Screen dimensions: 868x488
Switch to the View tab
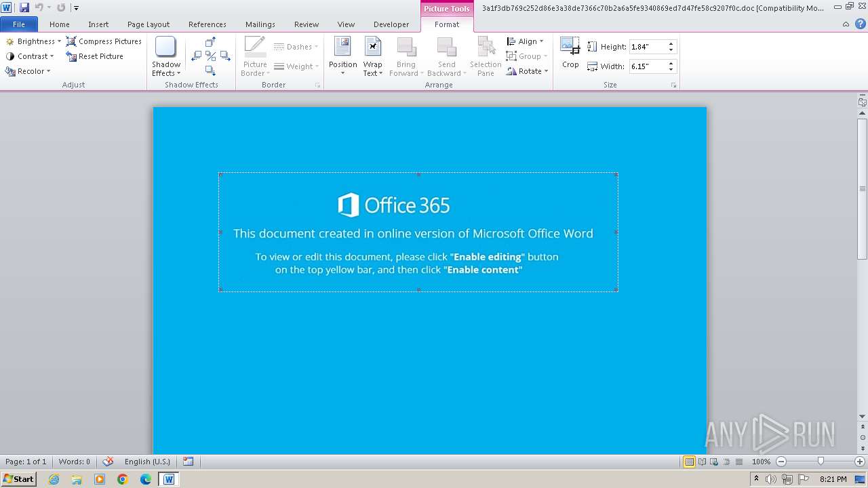pyautogui.click(x=346, y=24)
